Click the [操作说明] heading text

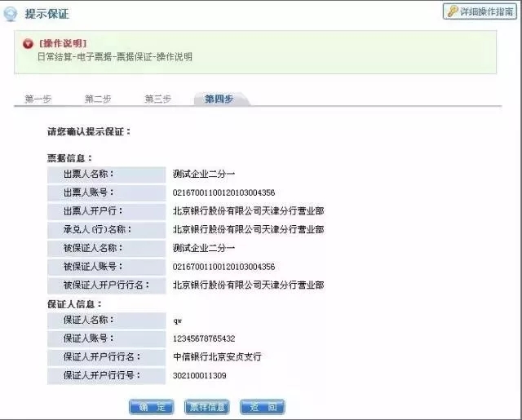63,43
